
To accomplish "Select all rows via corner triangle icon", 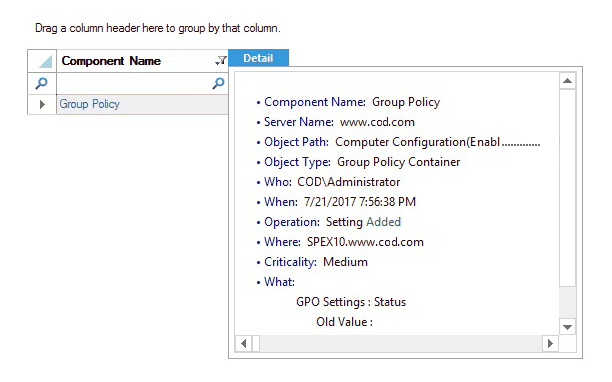I will point(45,62).
